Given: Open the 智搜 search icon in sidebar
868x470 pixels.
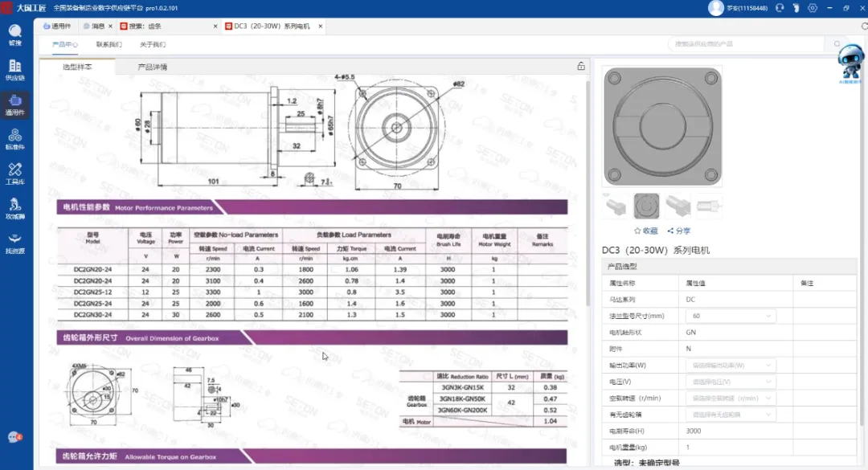Looking at the screenshot, I should 15,35.
